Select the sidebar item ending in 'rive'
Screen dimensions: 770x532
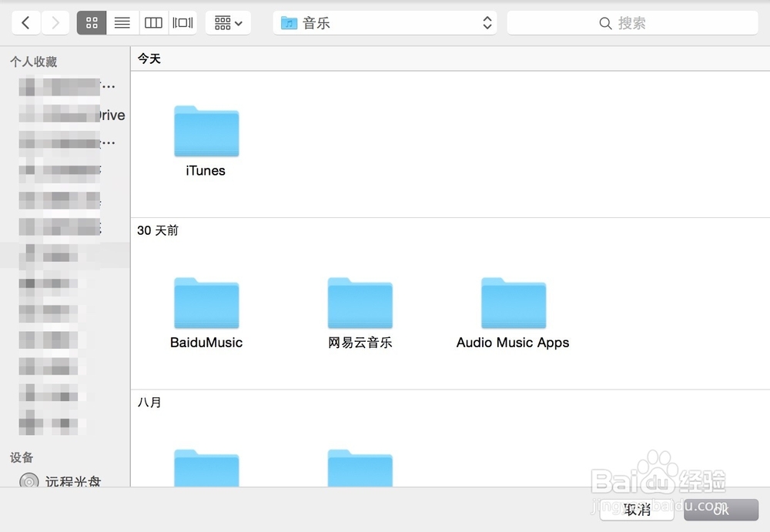72,115
